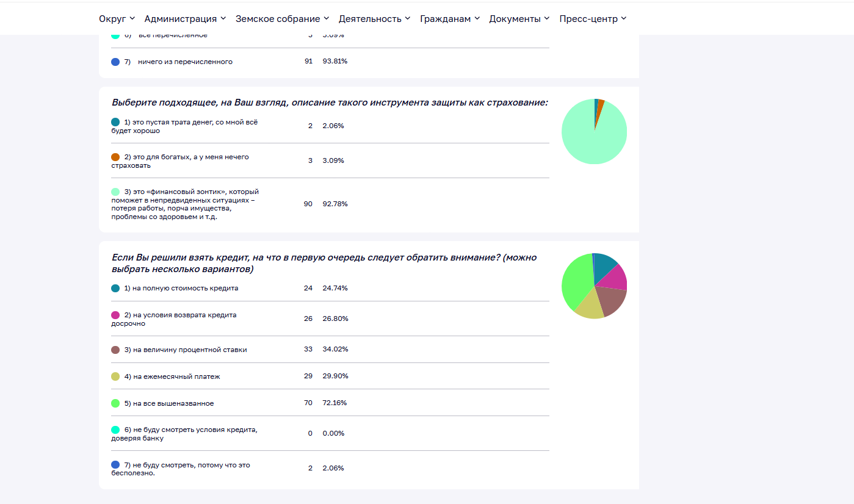Click the yellow dot for 'ежемесячный платеж'
This screenshot has width=854, height=504.
pyautogui.click(x=115, y=376)
